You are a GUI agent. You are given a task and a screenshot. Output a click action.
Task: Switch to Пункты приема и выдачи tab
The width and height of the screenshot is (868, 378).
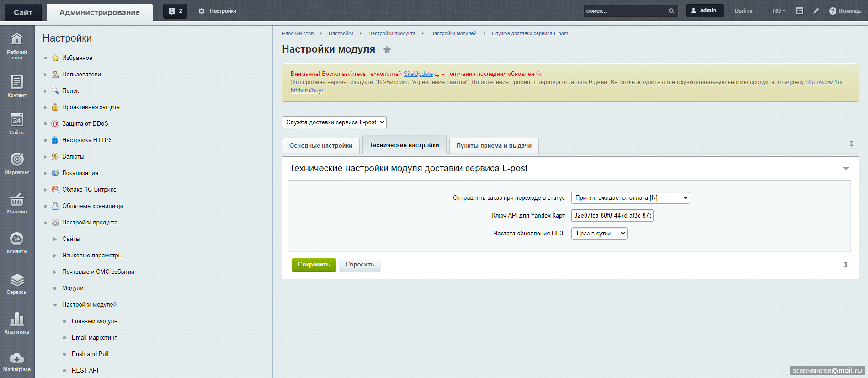494,146
